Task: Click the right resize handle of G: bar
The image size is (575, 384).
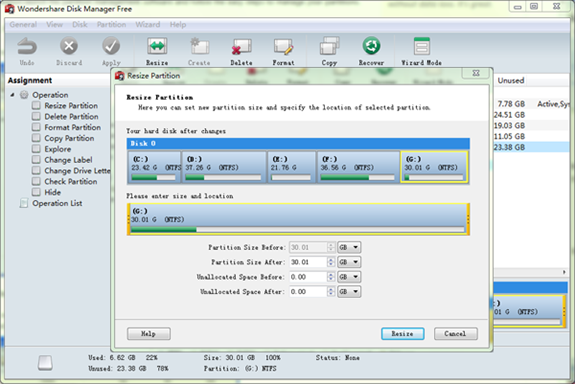Action: pos(468,219)
